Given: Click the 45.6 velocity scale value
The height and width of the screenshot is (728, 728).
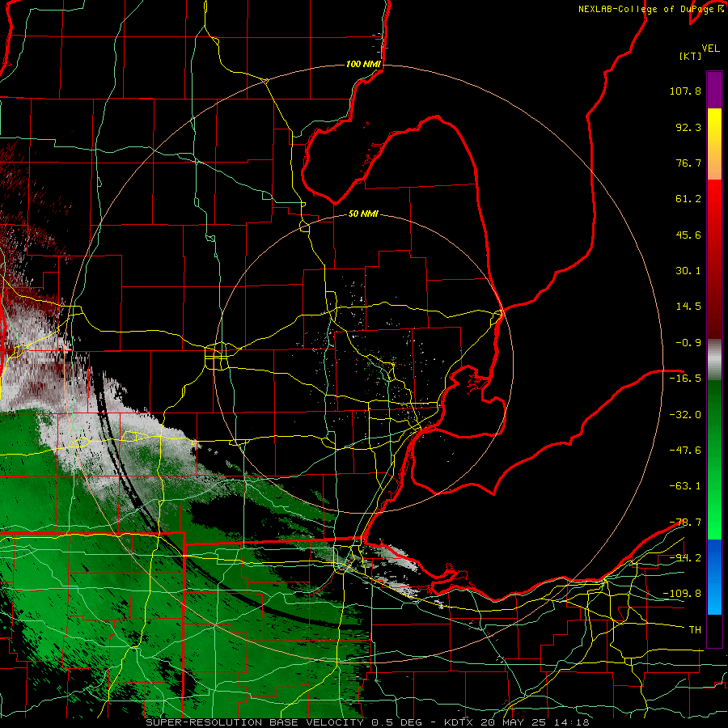Looking at the screenshot, I should (x=688, y=235).
